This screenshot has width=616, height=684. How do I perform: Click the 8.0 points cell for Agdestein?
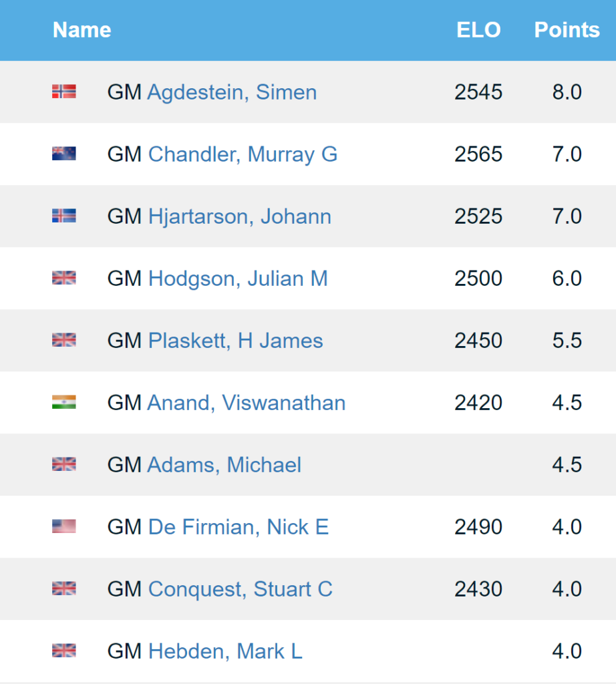567,92
